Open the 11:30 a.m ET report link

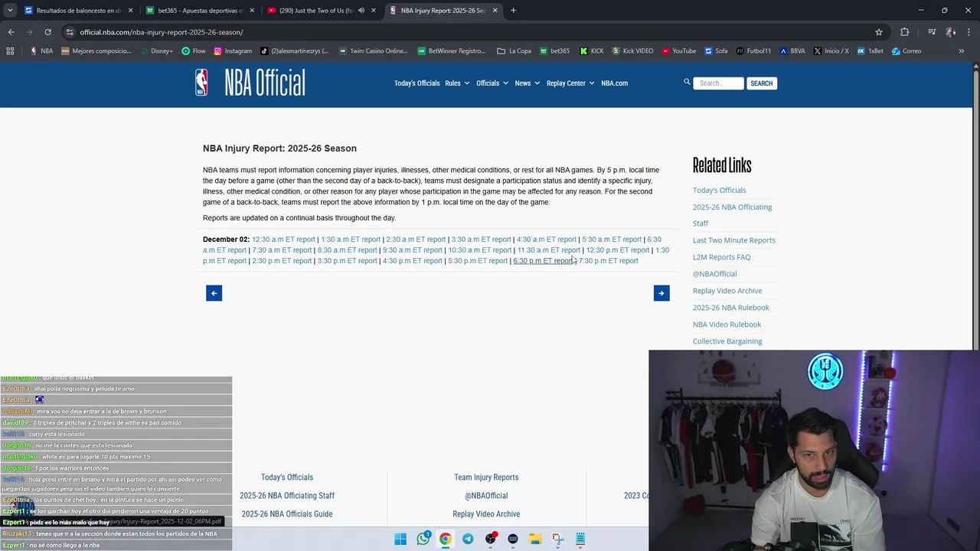(x=549, y=250)
